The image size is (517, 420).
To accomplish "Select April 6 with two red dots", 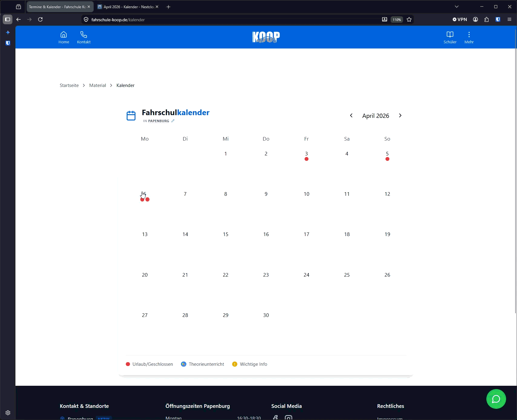I will pos(145,196).
